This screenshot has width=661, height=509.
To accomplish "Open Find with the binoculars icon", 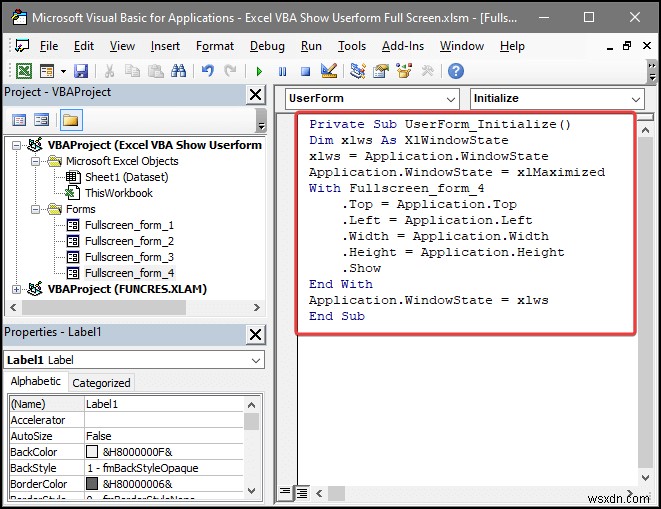I will pyautogui.click(x=178, y=71).
